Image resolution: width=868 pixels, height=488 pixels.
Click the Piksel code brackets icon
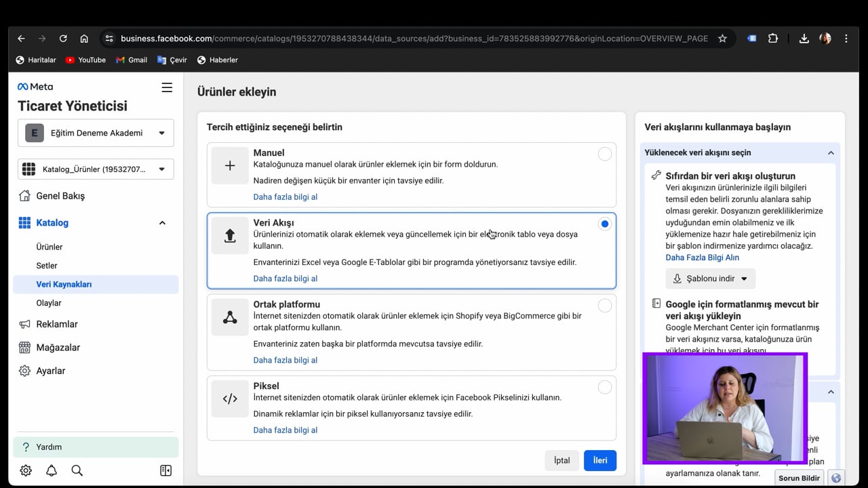[230, 399]
